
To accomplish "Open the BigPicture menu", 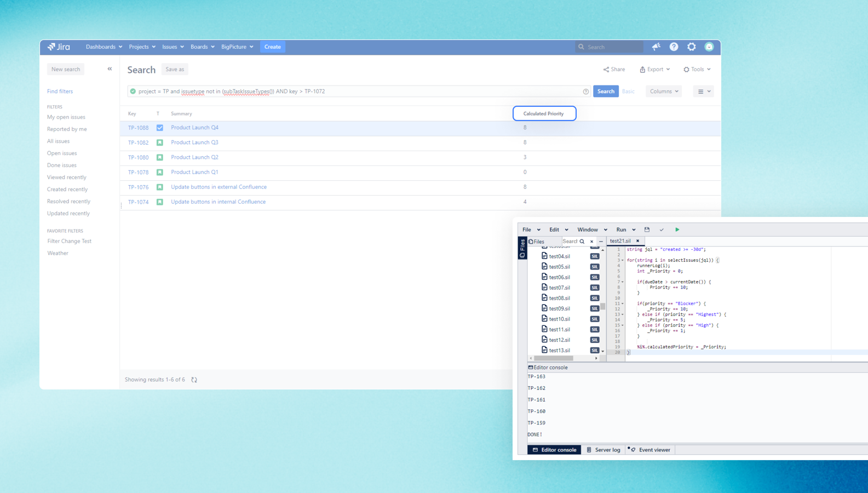I will 237,47.
